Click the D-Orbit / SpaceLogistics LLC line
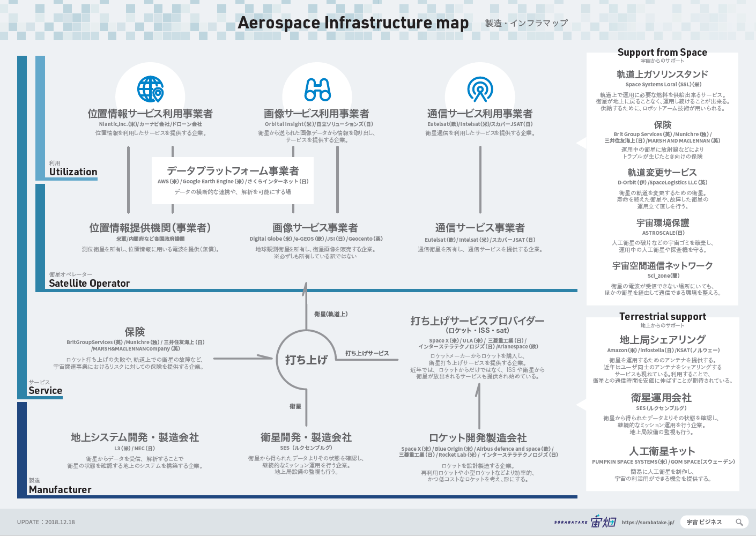 click(662, 183)
